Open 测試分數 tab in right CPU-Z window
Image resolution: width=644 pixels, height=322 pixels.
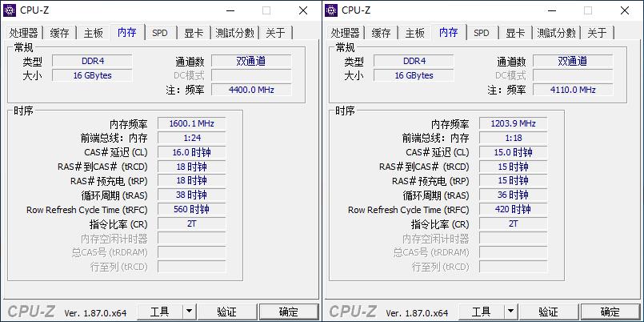click(x=557, y=33)
